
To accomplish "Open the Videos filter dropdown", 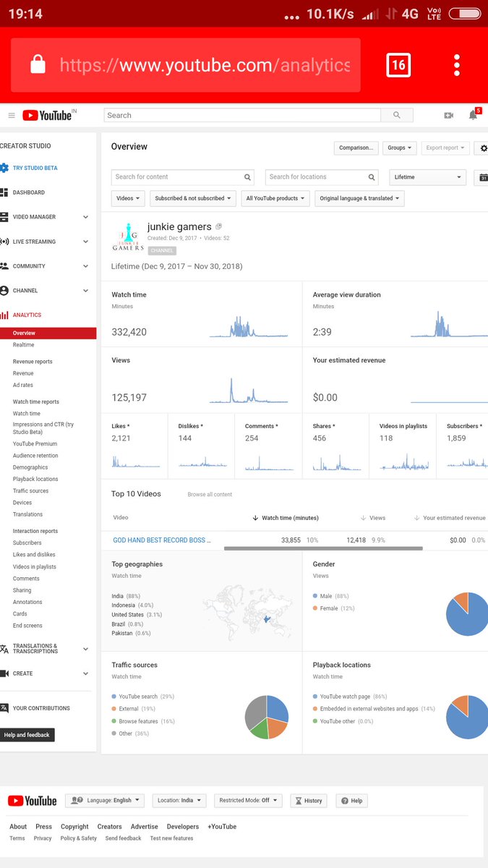I will 128,198.
